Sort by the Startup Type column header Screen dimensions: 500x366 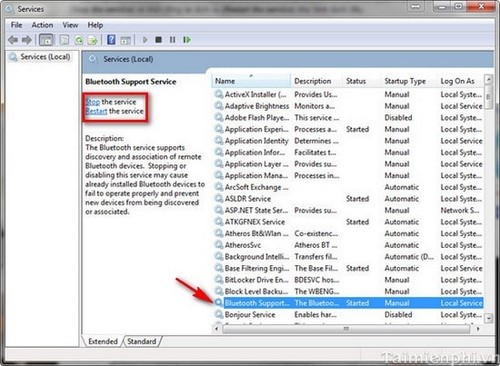click(x=409, y=81)
